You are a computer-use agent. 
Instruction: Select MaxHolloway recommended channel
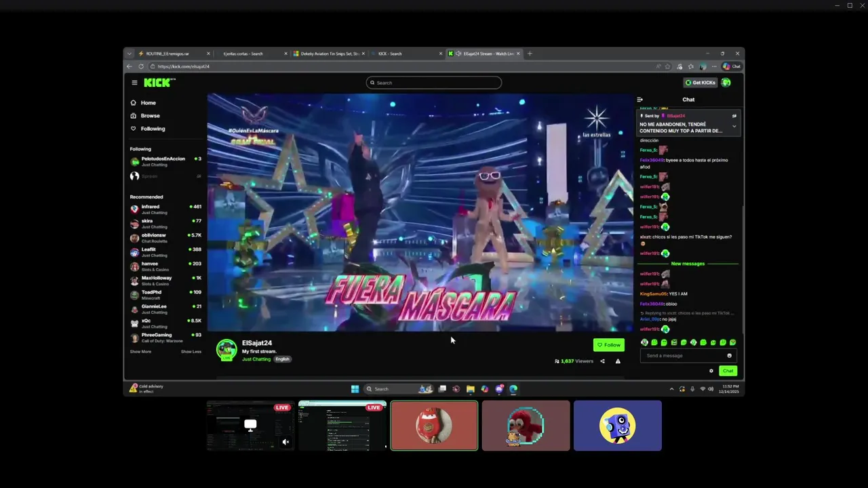point(165,281)
